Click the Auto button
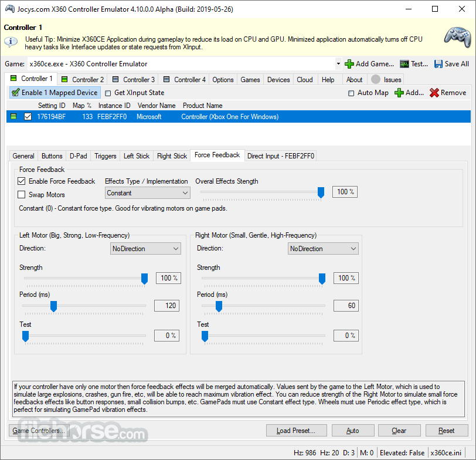The height and width of the screenshot is (460, 476). click(353, 431)
